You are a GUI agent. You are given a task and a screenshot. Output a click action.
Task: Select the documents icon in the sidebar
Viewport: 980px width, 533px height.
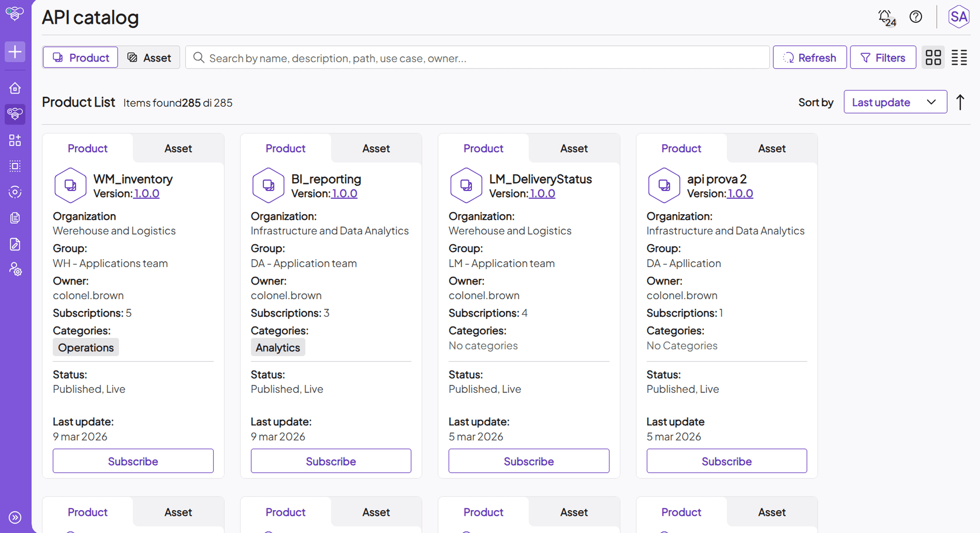click(x=15, y=218)
